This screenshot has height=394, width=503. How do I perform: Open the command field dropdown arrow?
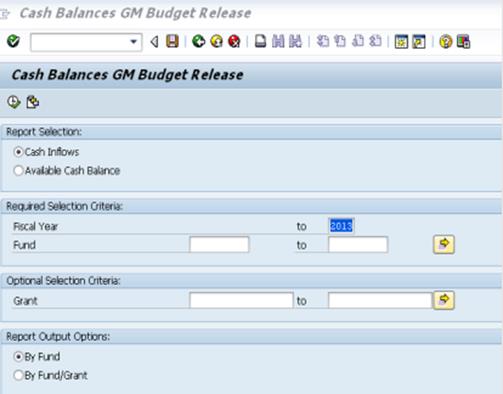pyautogui.click(x=134, y=42)
